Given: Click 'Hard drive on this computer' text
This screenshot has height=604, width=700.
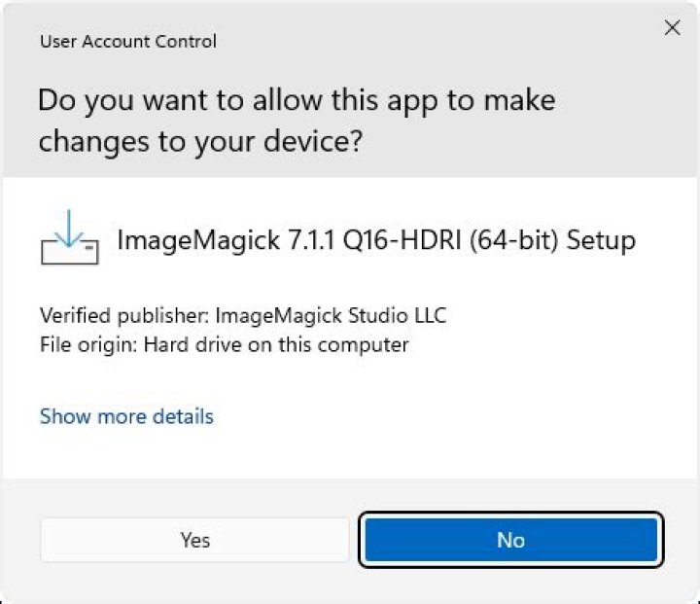Looking at the screenshot, I should pyautogui.click(x=276, y=344).
